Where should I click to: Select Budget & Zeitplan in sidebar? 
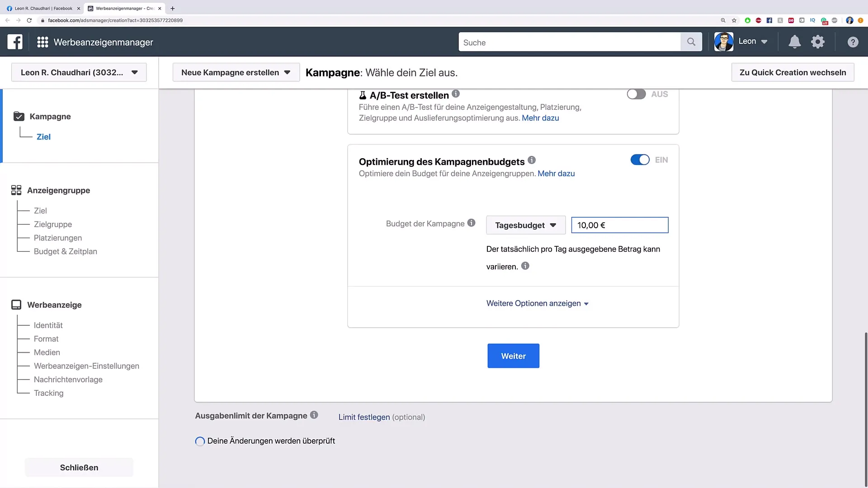coord(66,251)
